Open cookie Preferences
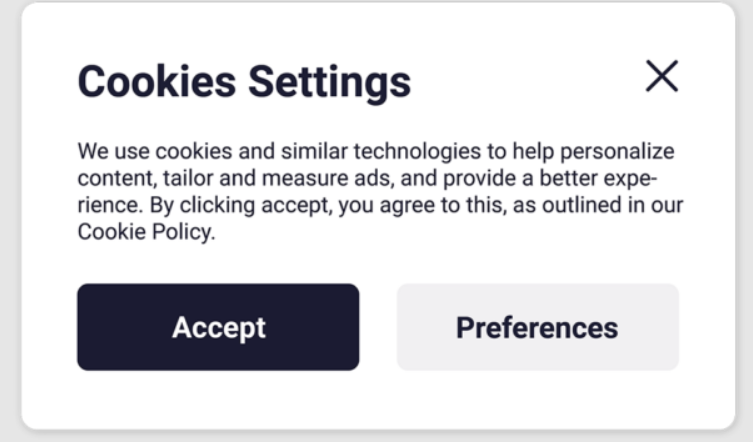 click(x=537, y=327)
